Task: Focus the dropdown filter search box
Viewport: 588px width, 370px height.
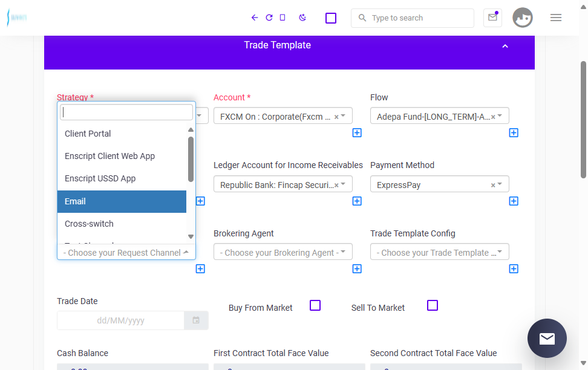Action: coord(126,112)
